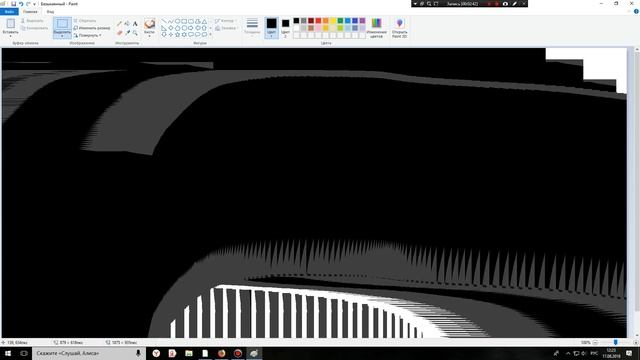The height and width of the screenshot is (360, 640).
Task: Click the Resize (Изменить размер) button
Action: pos(92,28)
